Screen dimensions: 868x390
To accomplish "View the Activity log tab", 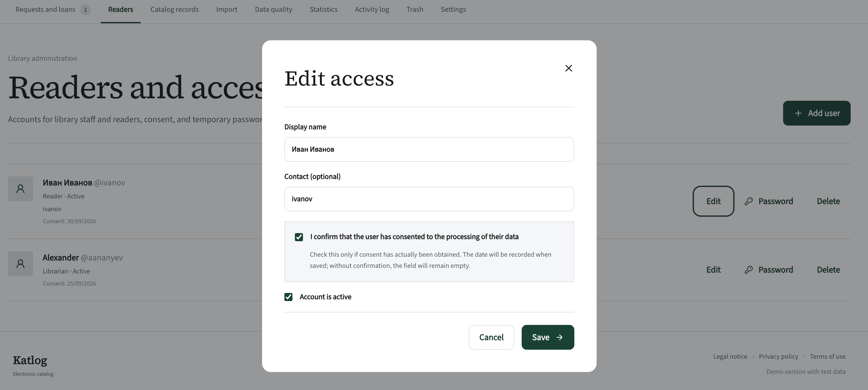I will (372, 9).
